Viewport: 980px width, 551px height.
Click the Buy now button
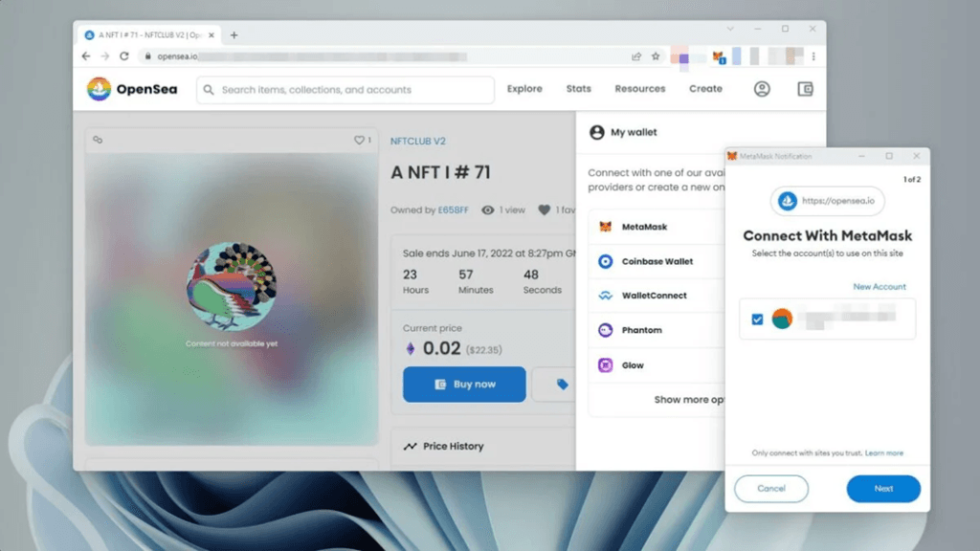[x=464, y=385]
